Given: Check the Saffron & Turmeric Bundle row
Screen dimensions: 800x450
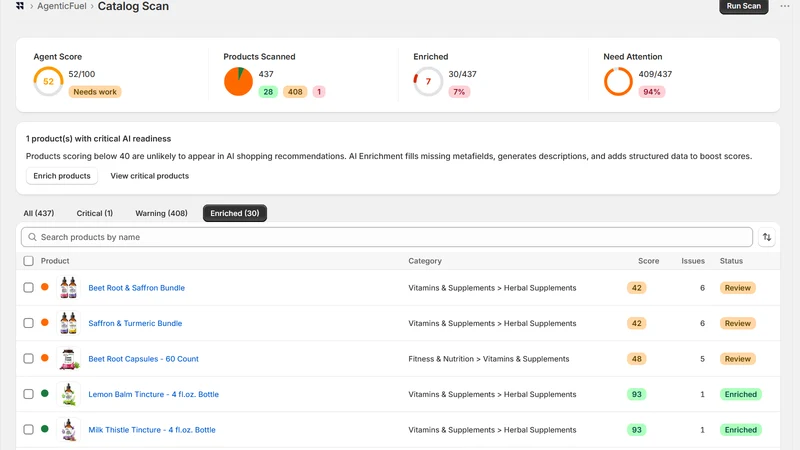Looking at the screenshot, I should click(x=29, y=323).
